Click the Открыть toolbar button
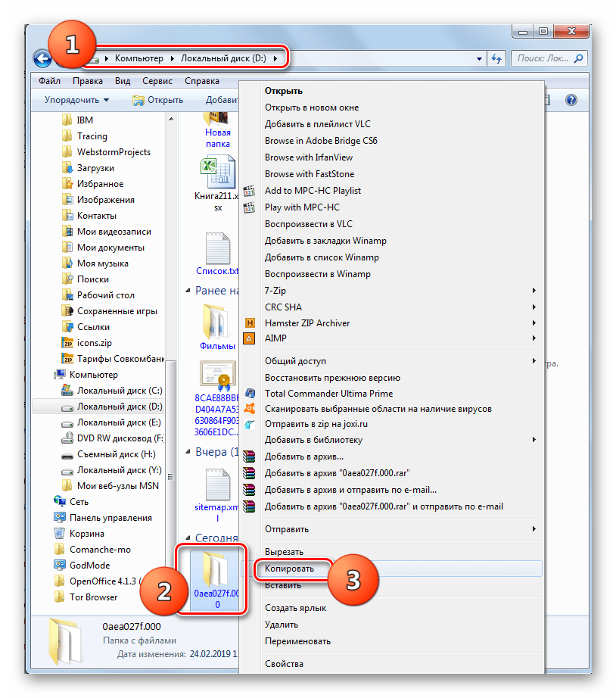The image size is (616, 698). (158, 100)
